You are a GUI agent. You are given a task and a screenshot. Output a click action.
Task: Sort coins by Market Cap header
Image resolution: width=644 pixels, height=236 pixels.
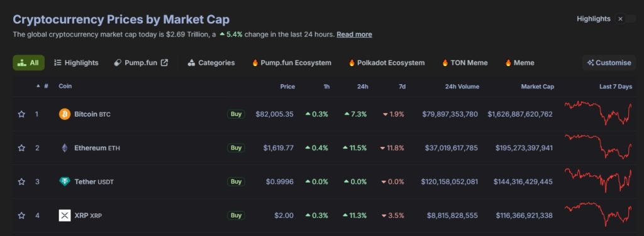coord(537,87)
